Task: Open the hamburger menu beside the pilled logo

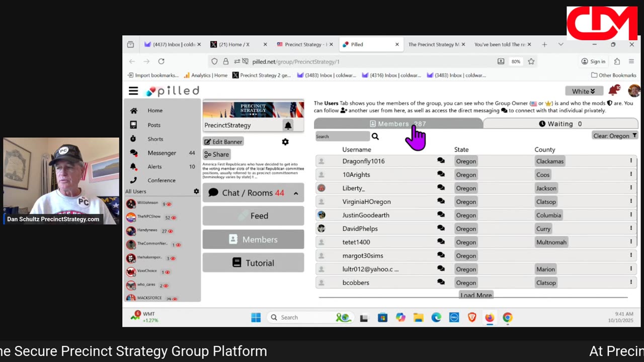Action: tap(133, 91)
